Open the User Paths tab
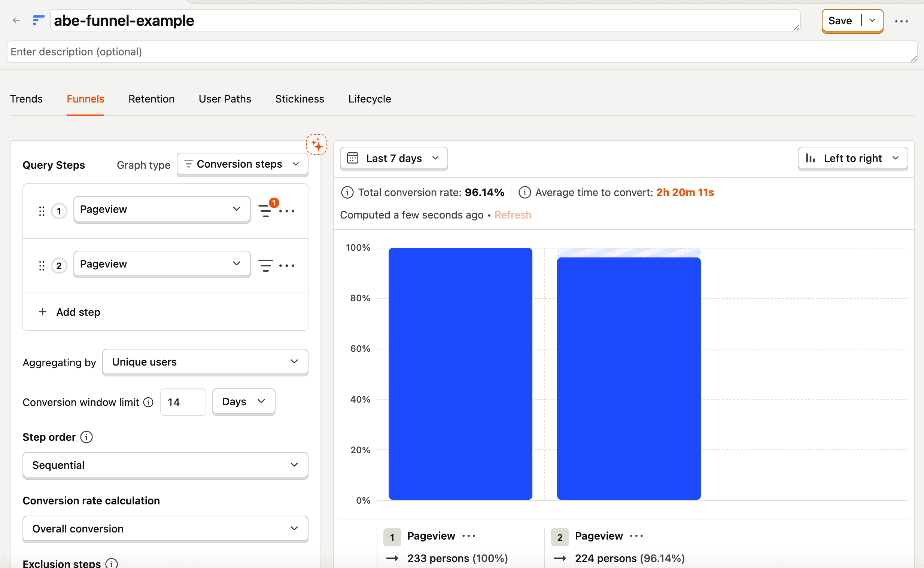Viewport: 924px width, 568px height. tap(225, 99)
